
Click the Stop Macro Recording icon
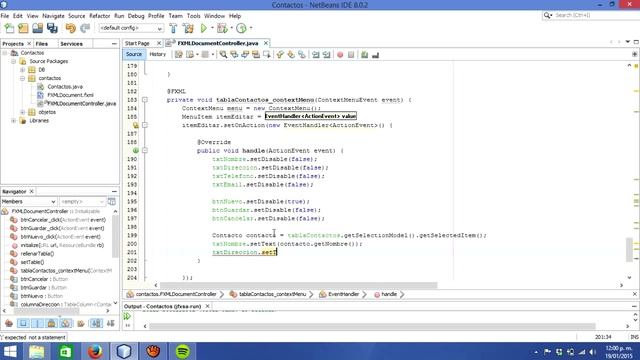(x=351, y=55)
